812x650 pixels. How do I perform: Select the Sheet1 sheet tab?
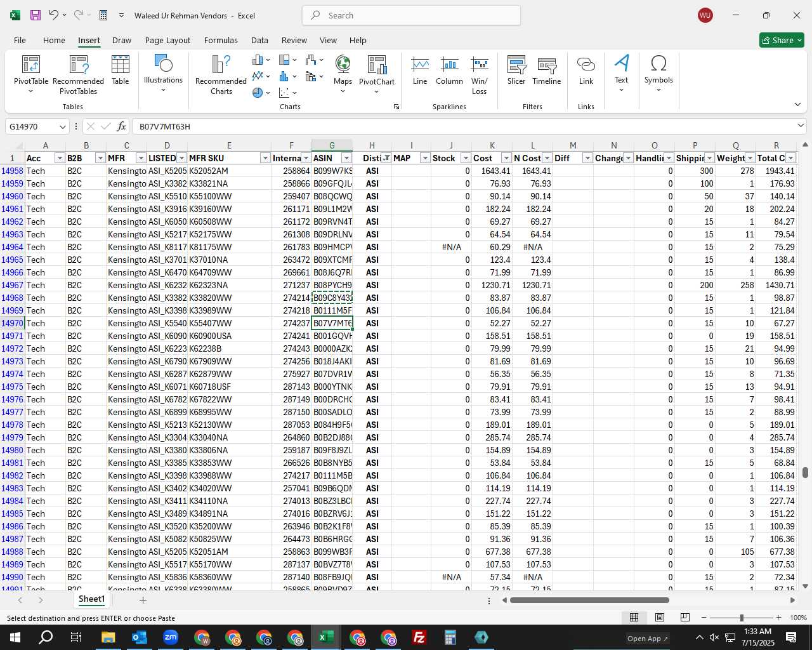click(x=91, y=599)
